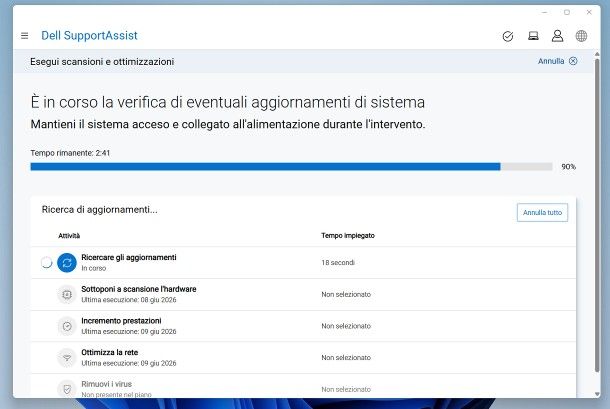Select 'Ottimizza la rete' activity text

tap(110, 352)
